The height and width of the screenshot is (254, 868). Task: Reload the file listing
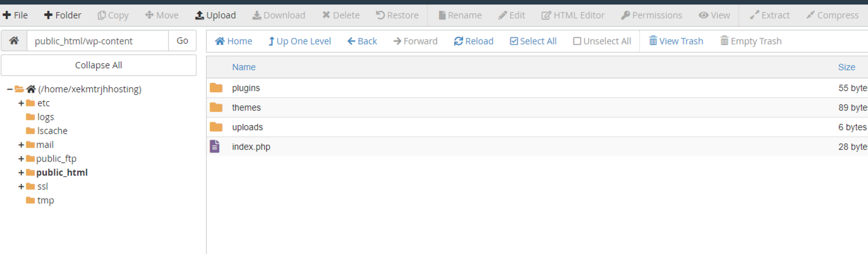pyautogui.click(x=473, y=41)
